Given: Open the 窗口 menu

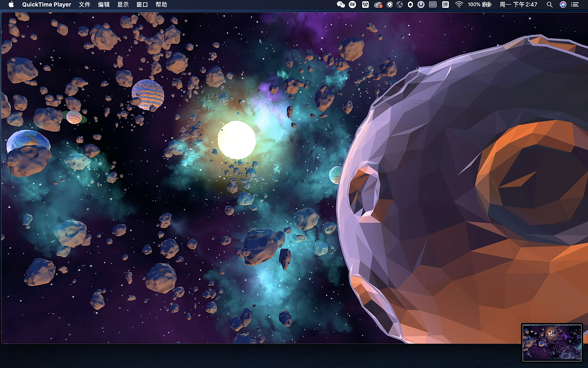Looking at the screenshot, I should pos(142,5).
